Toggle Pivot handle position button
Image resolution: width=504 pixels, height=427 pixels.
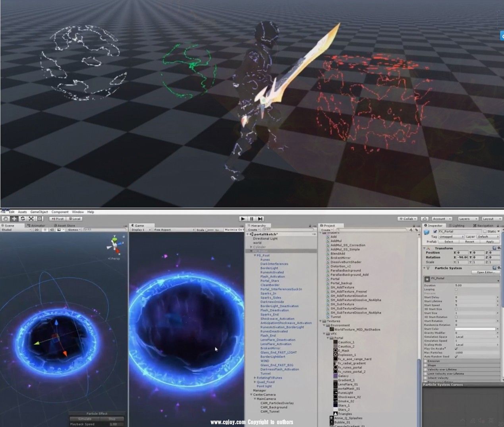[x=57, y=218]
